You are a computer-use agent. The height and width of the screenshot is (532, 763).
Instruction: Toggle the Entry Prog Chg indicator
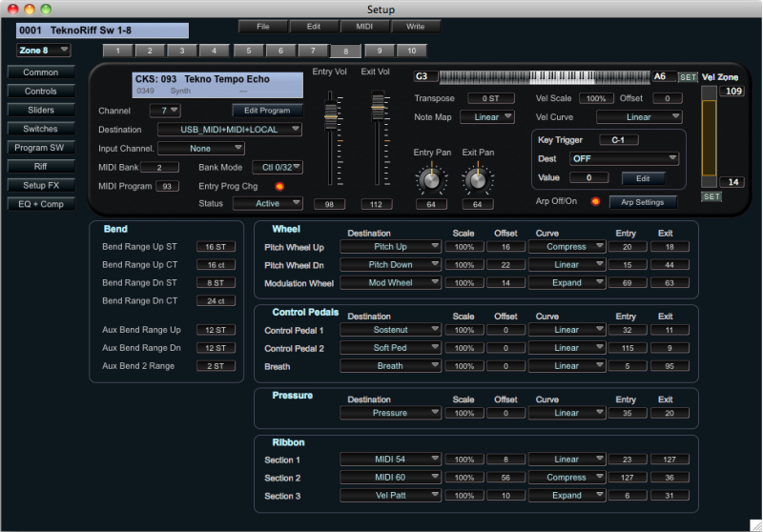tap(278, 186)
